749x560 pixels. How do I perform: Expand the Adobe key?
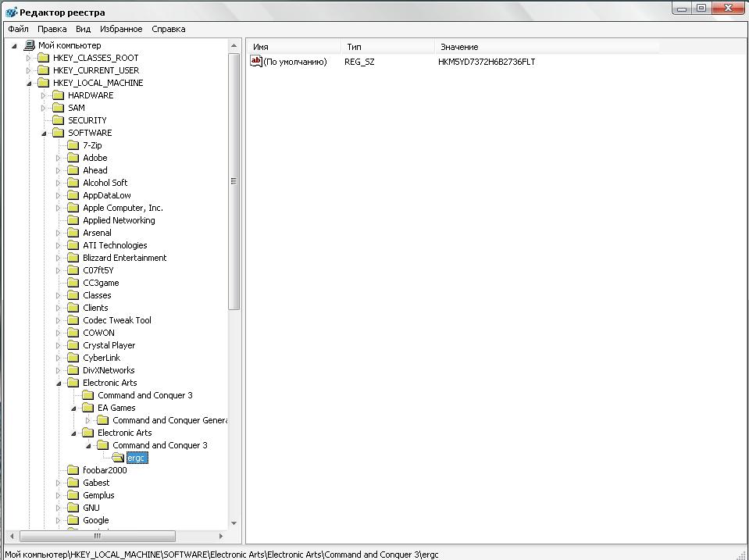click(59, 158)
